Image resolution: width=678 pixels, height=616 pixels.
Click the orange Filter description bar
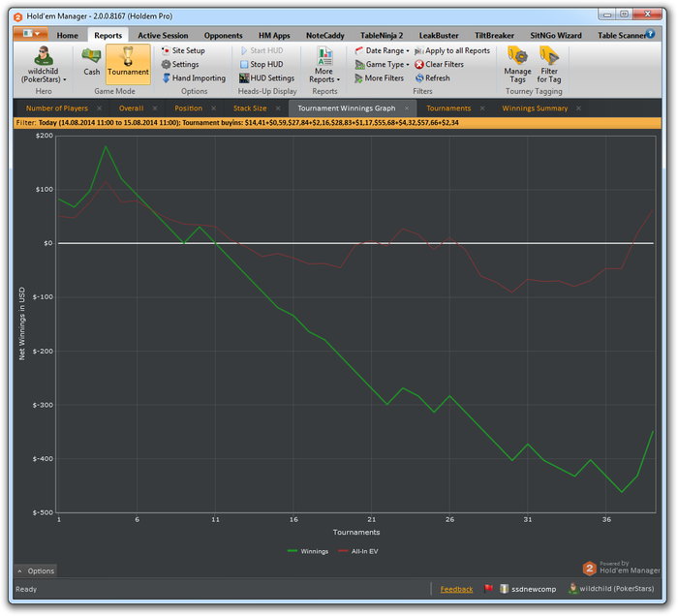coord(337,123)
